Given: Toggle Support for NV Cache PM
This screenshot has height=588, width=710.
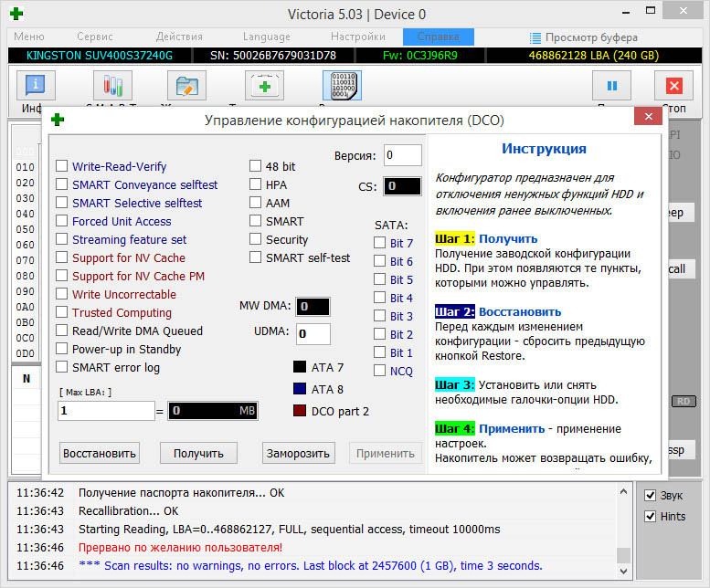Looking at the screenshot, I should coord(61,276).
